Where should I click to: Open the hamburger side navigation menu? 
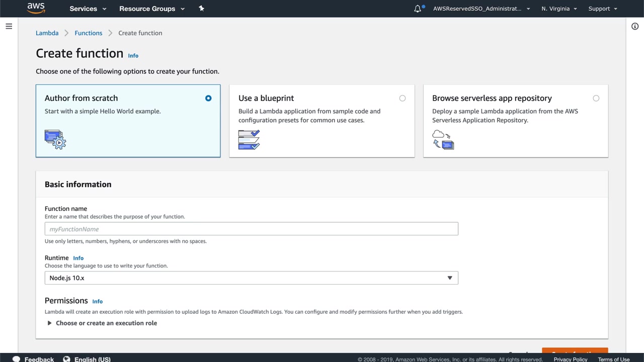[x=9, y=26]
